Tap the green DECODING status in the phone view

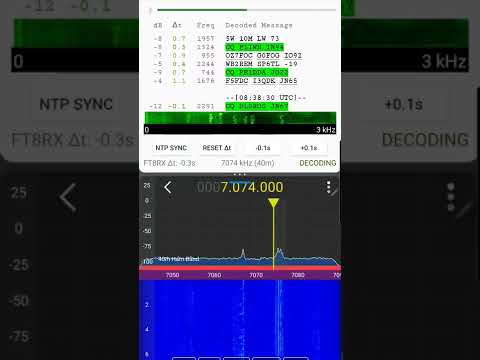pyautogui.click(x=318, y=163)
